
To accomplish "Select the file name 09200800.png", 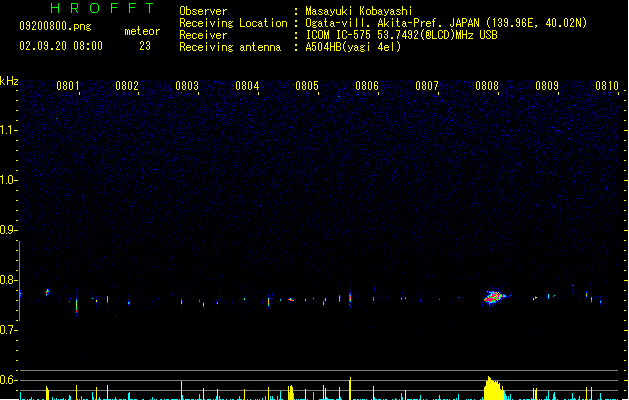I will (55, 26).
